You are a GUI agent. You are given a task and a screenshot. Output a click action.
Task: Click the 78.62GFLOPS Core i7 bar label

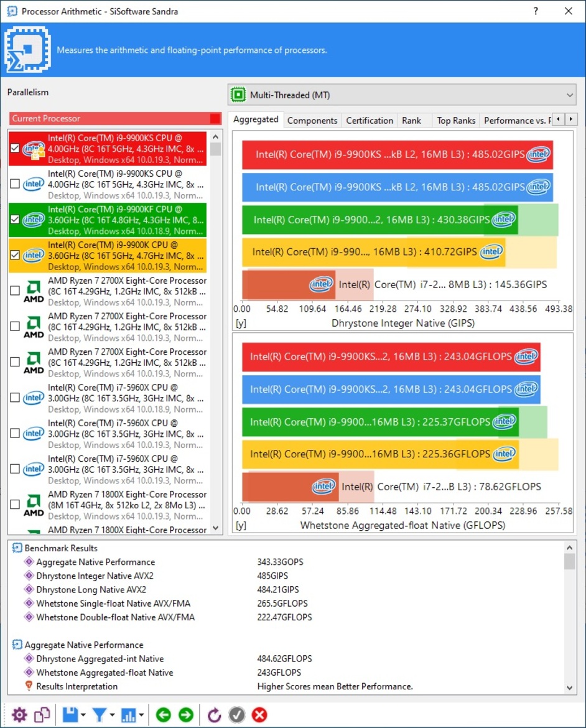click(x=442, y=487)
